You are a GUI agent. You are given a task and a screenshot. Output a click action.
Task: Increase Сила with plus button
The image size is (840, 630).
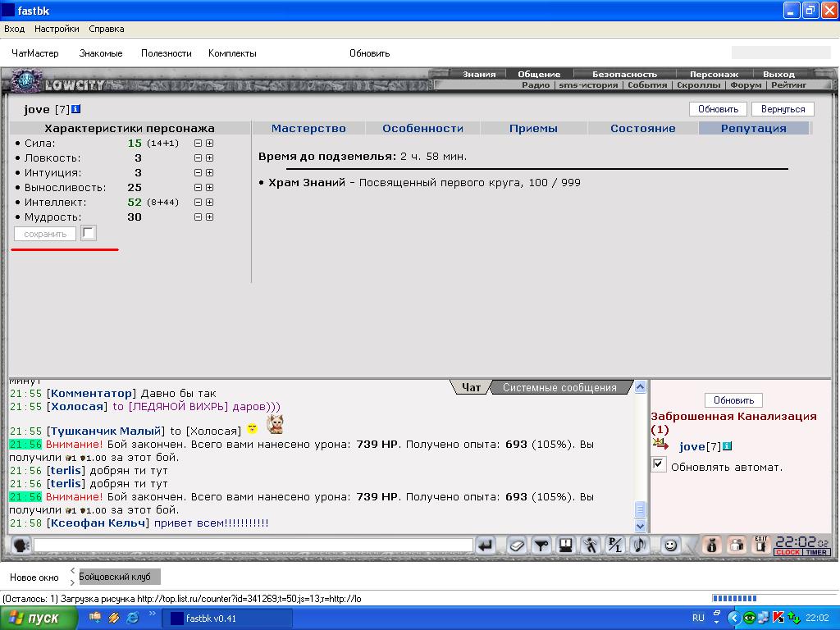(209, 143)
